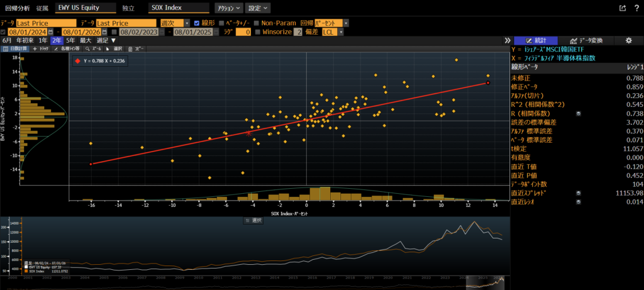Open the gear settings icon in statistics panel

[x=628, y=40]
